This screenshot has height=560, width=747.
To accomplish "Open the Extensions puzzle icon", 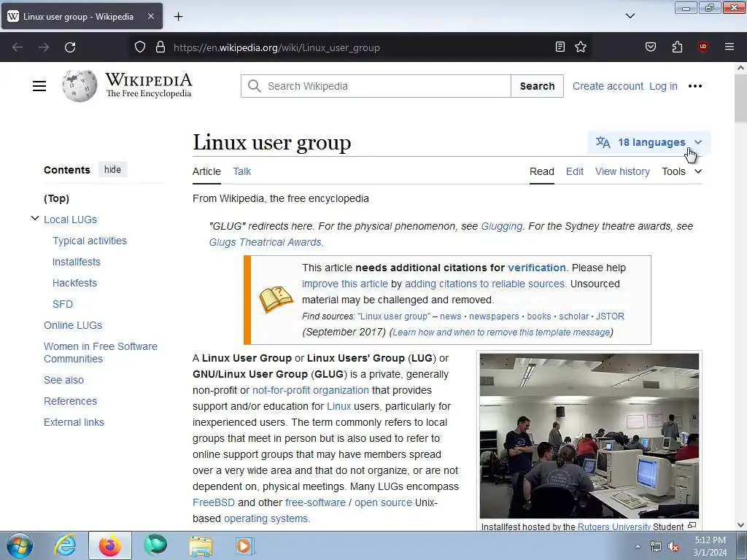I will click(677, 47).
